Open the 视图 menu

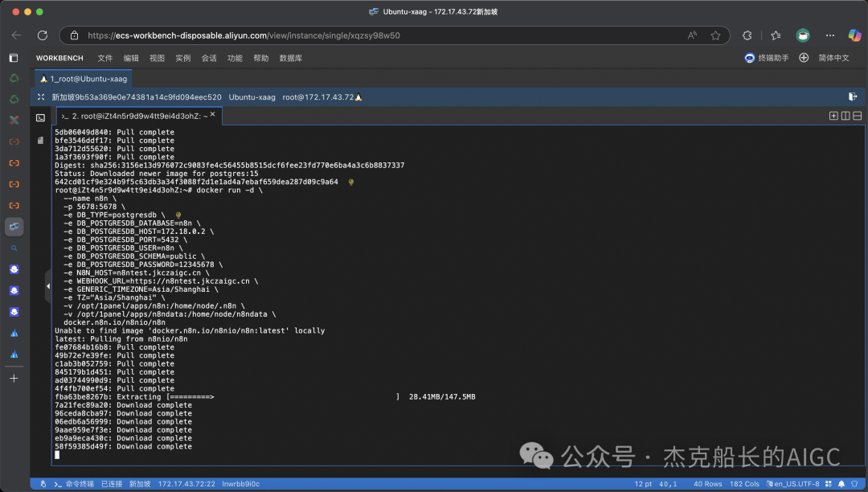coord(158,58)
